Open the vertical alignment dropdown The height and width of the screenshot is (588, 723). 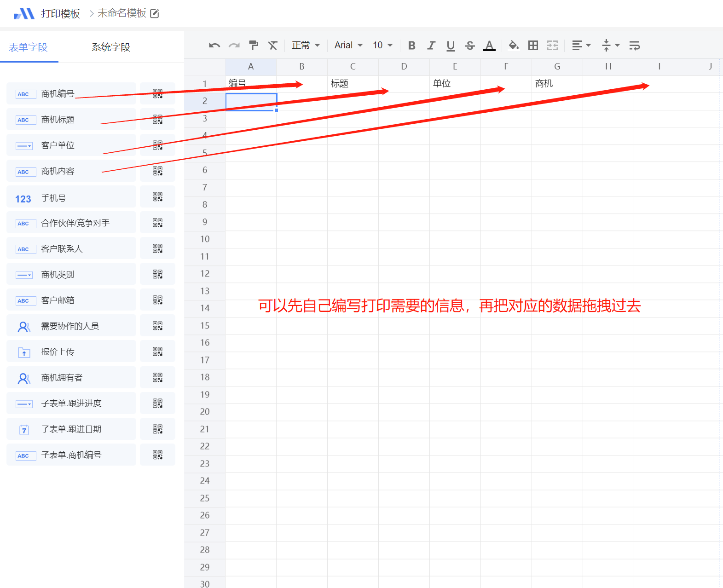611,45
